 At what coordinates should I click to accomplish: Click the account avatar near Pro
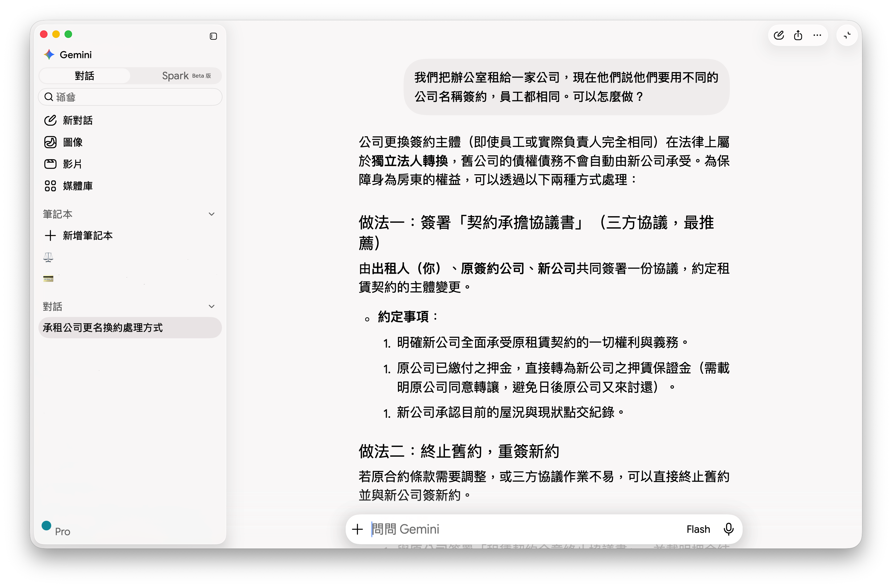click(46, 526)
